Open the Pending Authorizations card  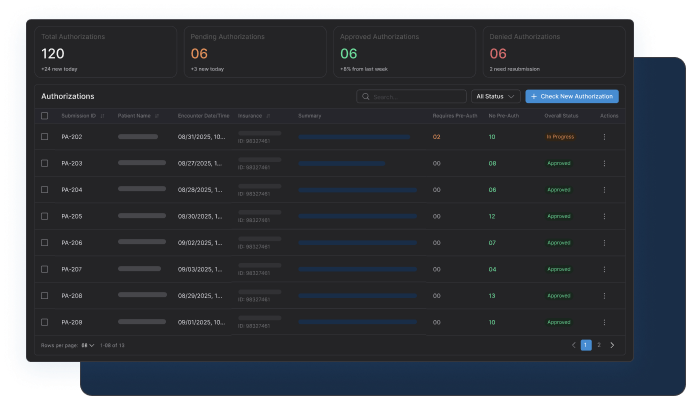click(255, 52)
